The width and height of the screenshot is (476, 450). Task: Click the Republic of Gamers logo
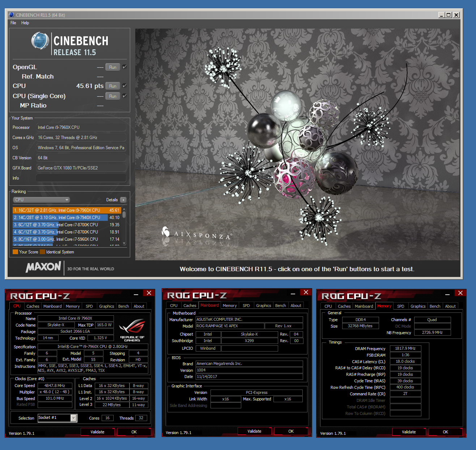pyautogui.click(x=132, y=330)
